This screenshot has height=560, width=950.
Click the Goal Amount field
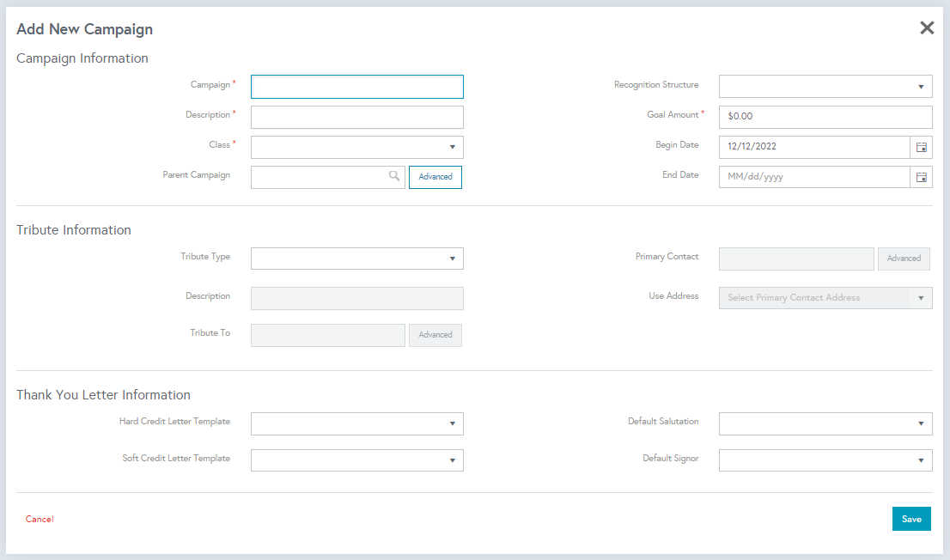click(x=825, y=117)
